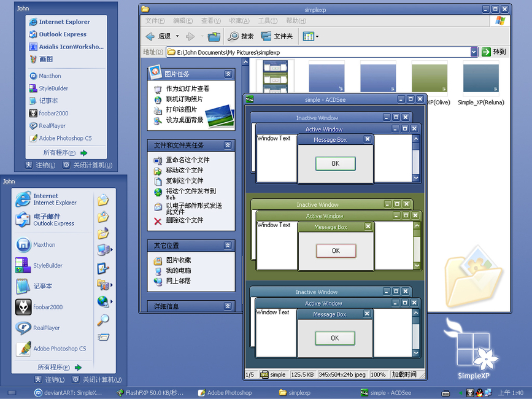Launch Maxthon in lower start menu

[36, 245]
